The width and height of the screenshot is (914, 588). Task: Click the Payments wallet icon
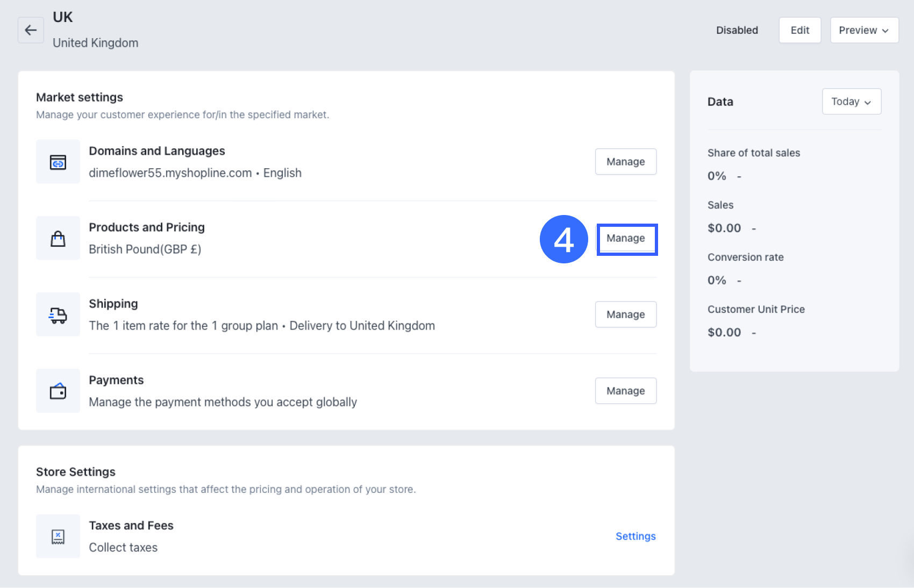click(x=58, y=391)
